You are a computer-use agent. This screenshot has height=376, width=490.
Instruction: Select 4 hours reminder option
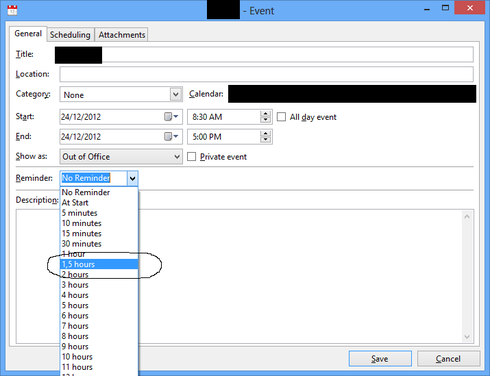coord(99,295)
